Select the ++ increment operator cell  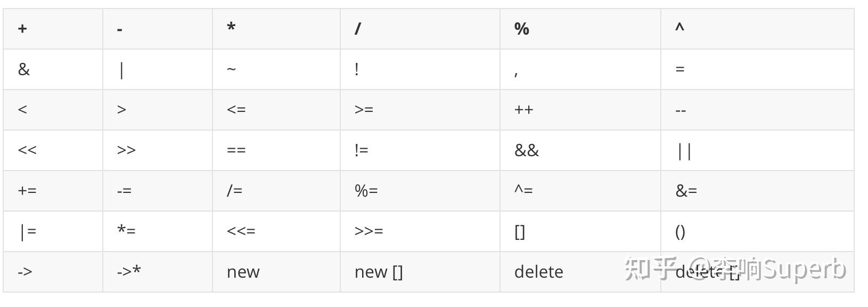pyautogui.click(x=580, y=110)
